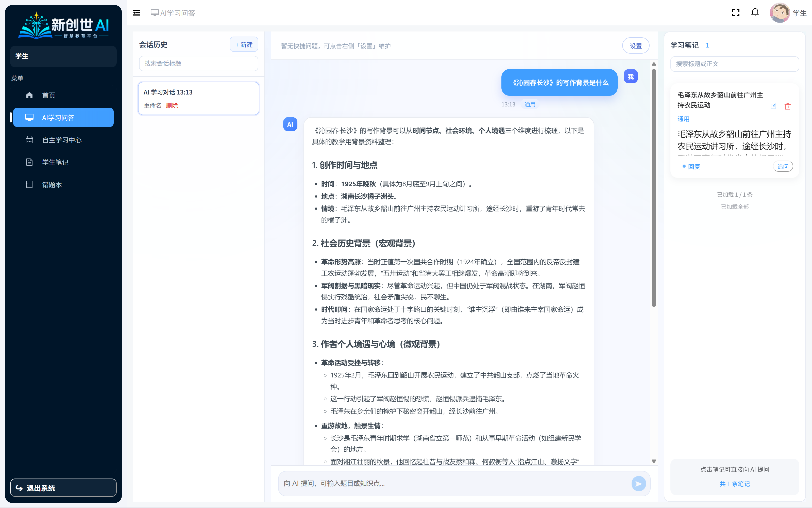This screenshot has height=508, width=812.
Task: Open the notification bell
Action: [755, 12]
